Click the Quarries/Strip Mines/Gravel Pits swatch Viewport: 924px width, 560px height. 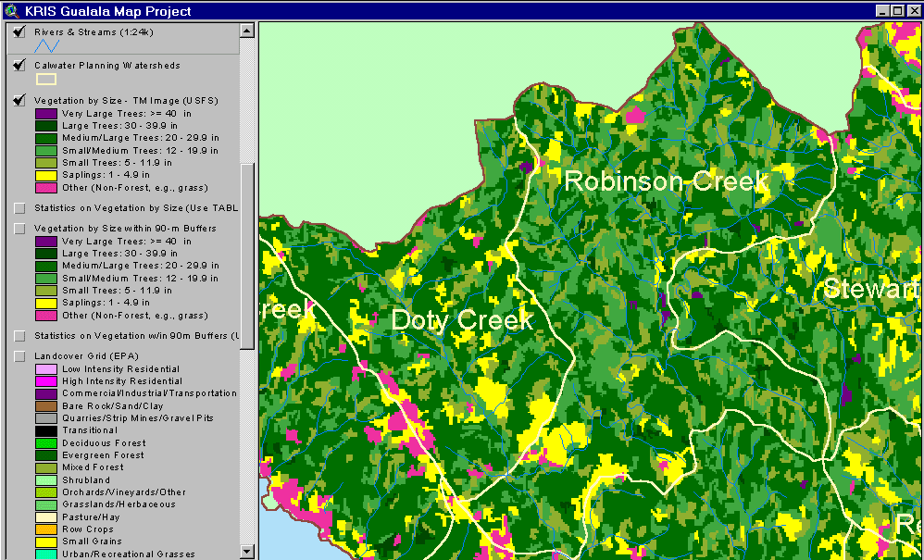click(x=46, y=418)
